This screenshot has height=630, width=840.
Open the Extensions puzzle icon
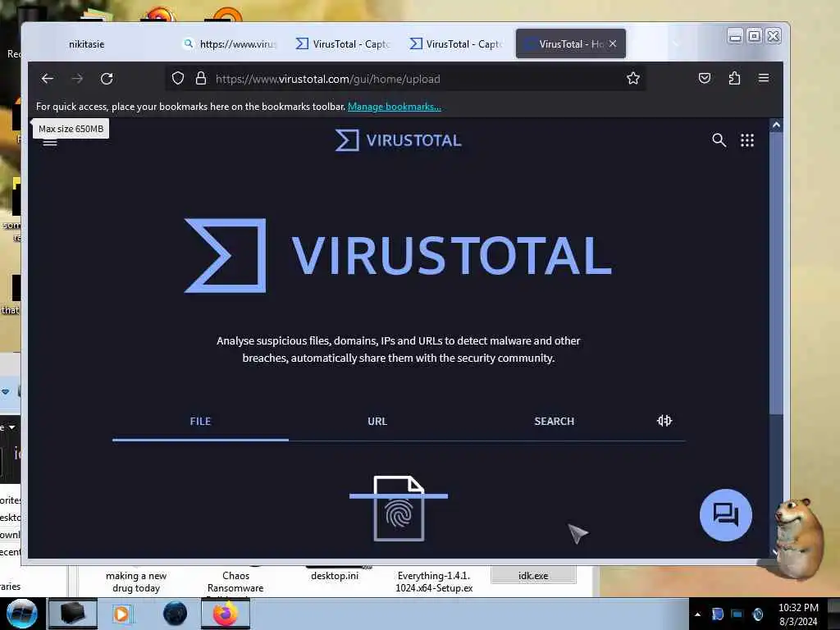(734, 79)
